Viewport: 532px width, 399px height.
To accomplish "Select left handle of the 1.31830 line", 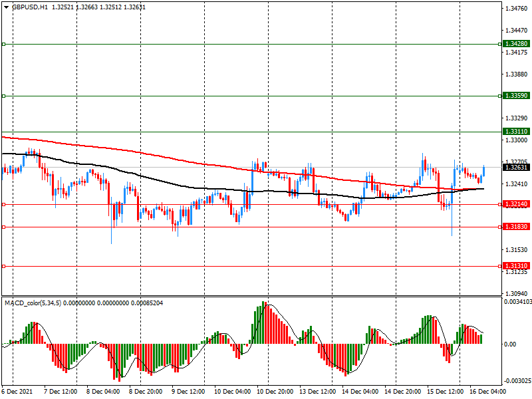I will [x=4, y=227].
